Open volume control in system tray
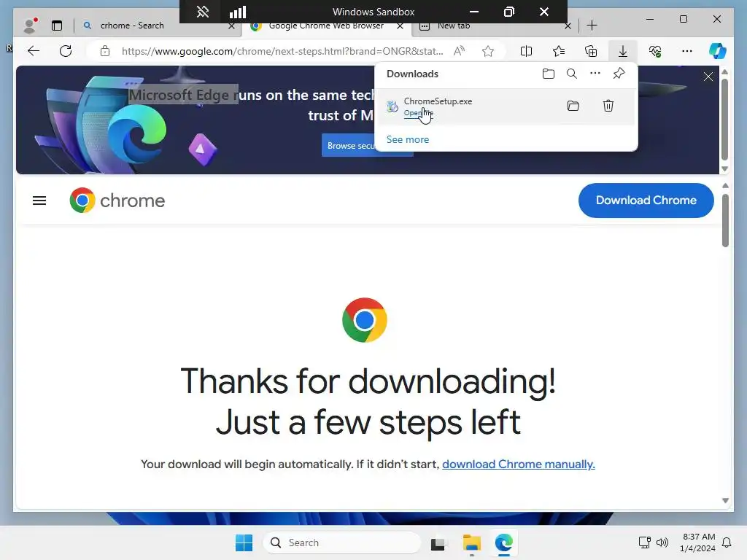The image size is (747, 560). (662, 542)
